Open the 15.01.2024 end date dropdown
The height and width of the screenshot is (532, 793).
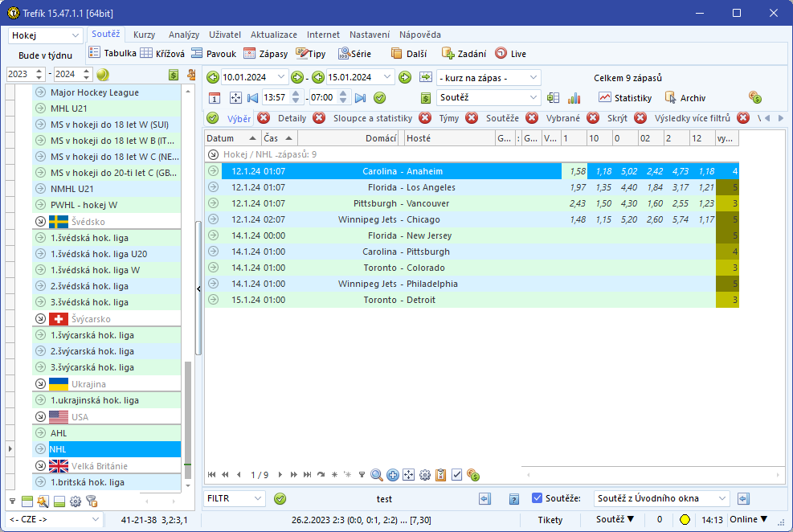tap(387, 77)
